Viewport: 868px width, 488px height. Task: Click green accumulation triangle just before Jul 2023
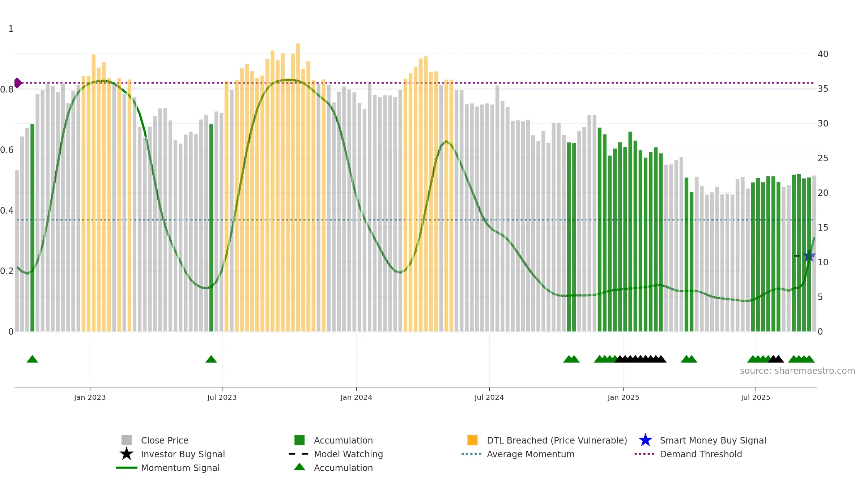point(211,359)
